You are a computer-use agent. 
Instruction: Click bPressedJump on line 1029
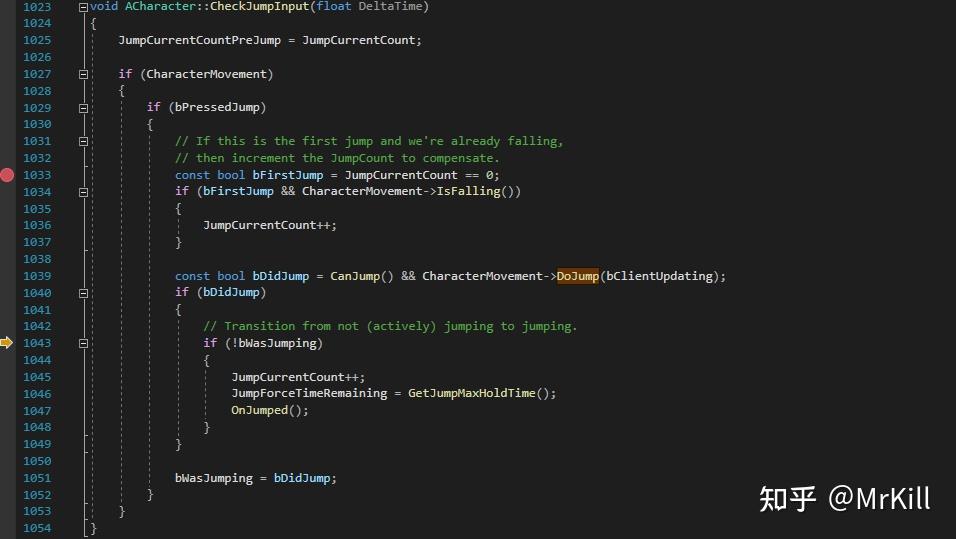(217, 107)
